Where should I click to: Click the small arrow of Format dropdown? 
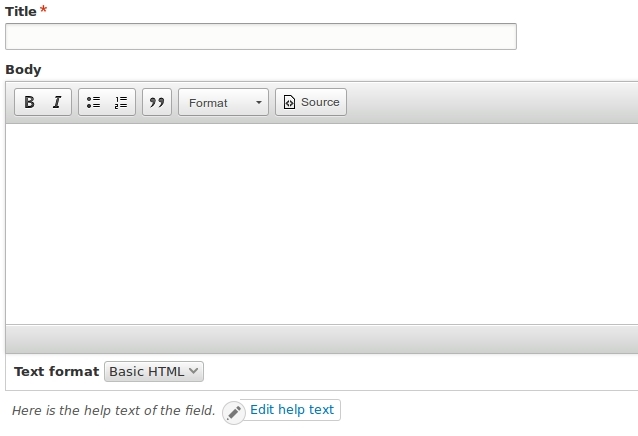click(258, 102)
